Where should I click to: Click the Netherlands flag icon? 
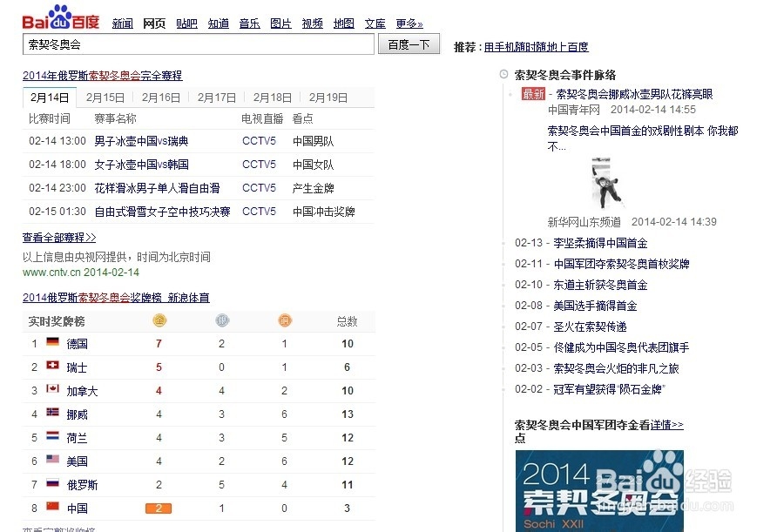(x=52, y=435)
